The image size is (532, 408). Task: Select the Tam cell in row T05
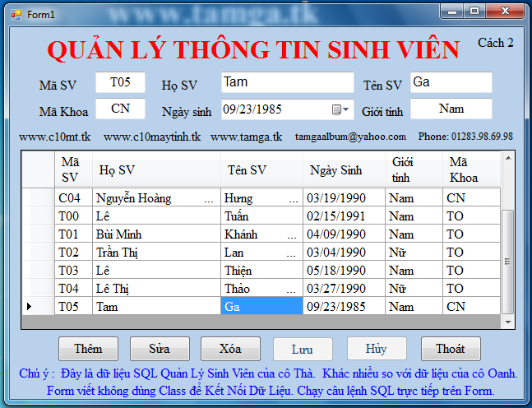pos(156,306)
